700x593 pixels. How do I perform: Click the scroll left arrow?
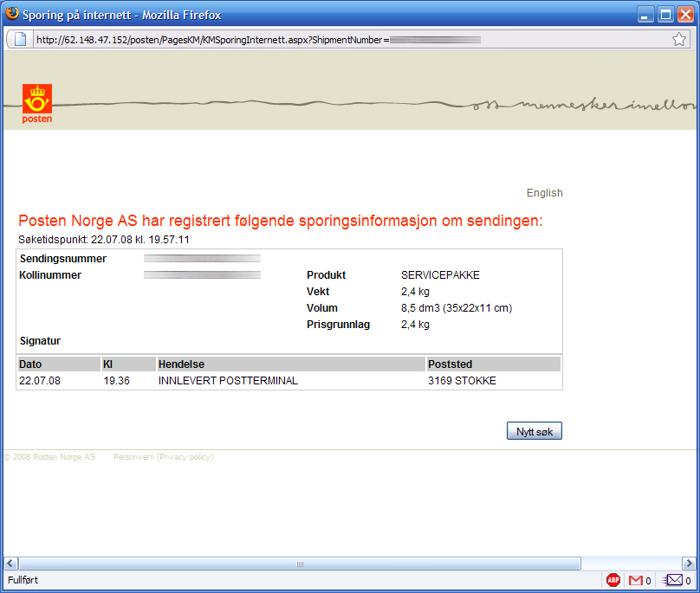(x=11, y=564)
